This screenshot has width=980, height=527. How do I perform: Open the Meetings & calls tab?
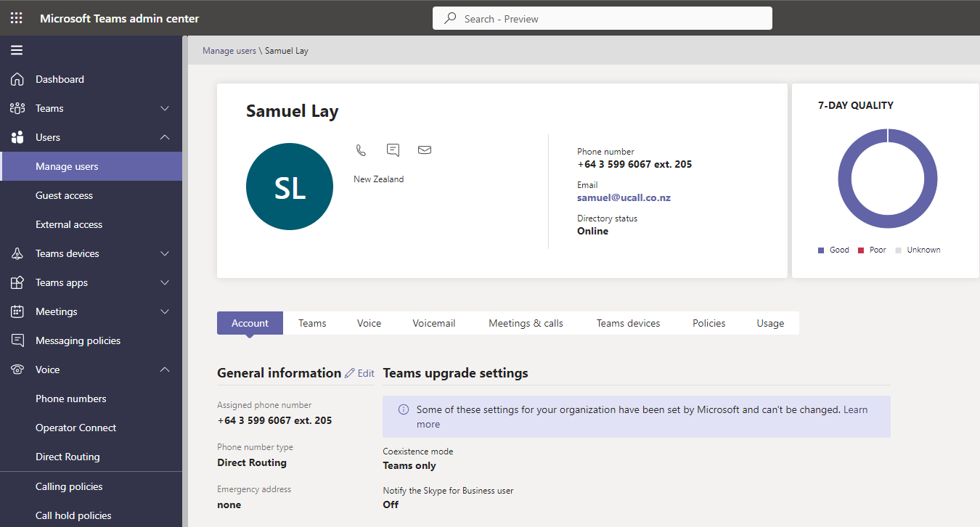click(x=526, y=323)
